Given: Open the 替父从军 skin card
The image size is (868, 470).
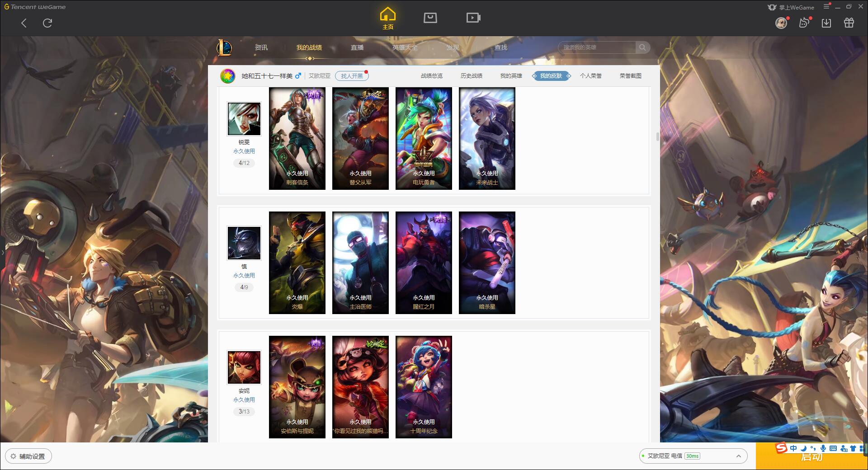Looking at the screenshot, I should pyautogui.click(x=360, y=138).
